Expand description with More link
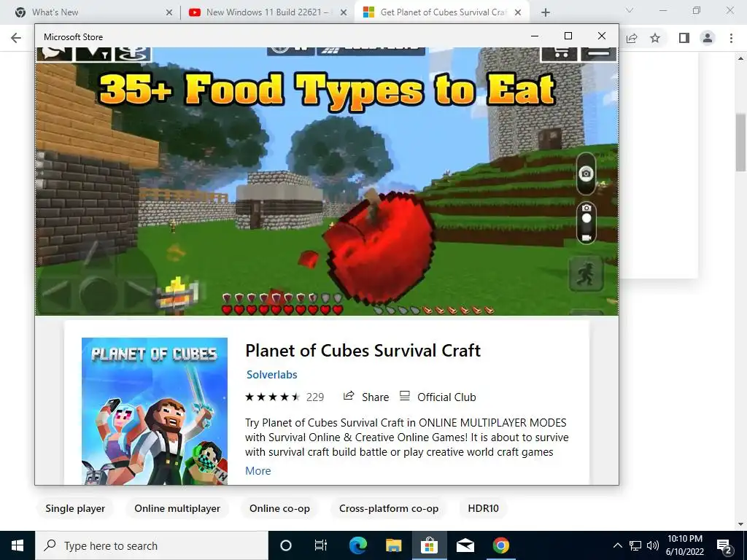 click(x=258, y=470)
